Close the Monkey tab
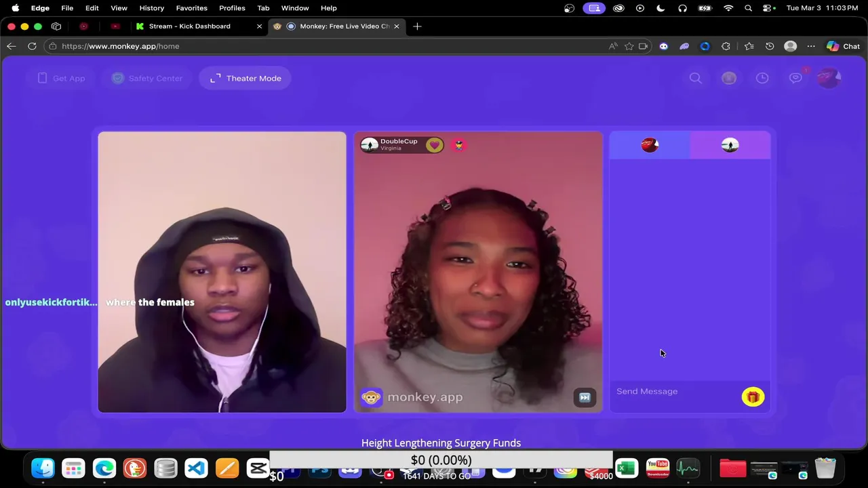The width and height of the screenshot is (868, 488). 397,26
